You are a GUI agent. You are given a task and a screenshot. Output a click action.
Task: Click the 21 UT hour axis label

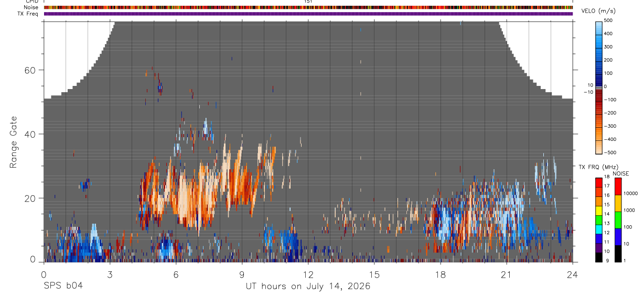point(507,274)
